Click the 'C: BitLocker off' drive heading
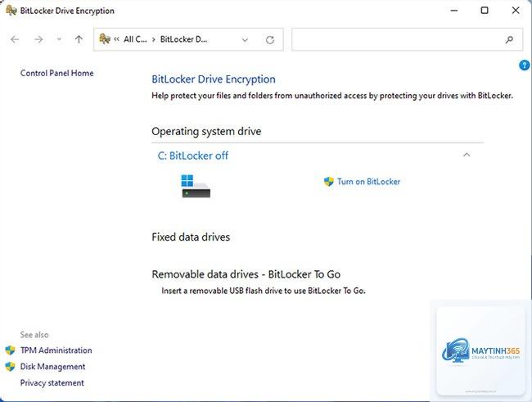 pyautogui.click(x=192, y=156)
